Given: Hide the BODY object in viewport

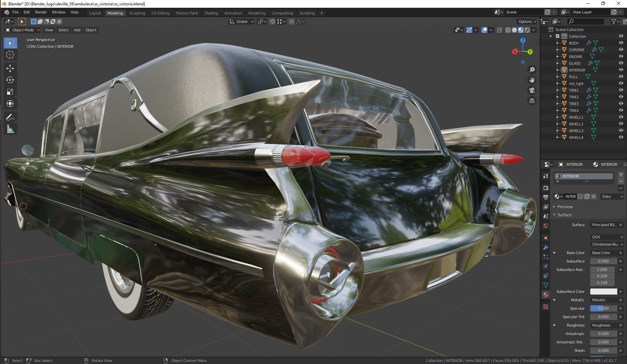Looking at the screenshot, I should (621, 43).
